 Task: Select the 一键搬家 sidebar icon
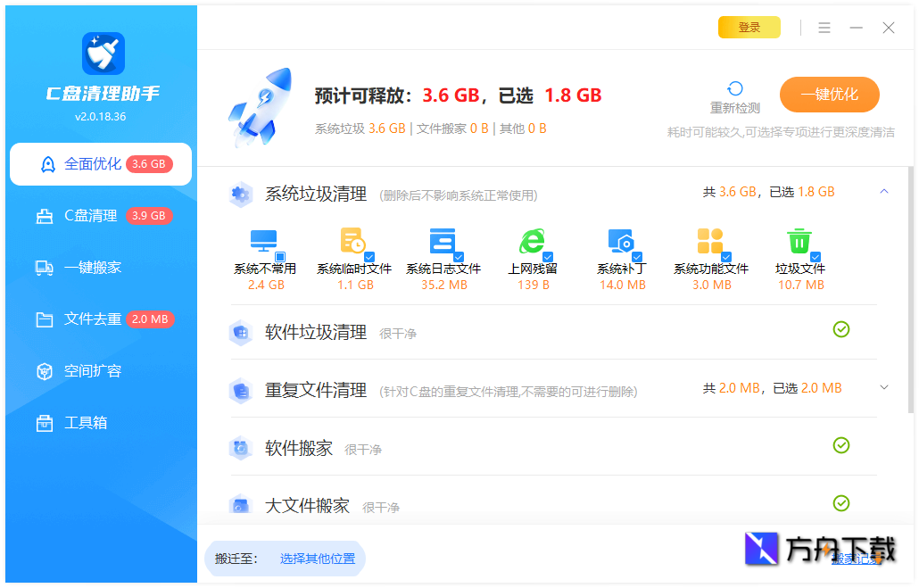44,268
